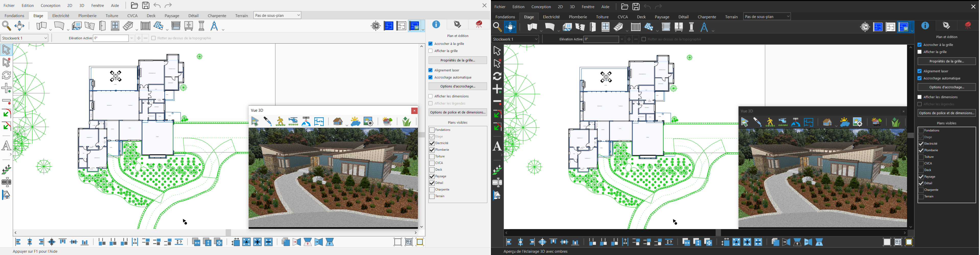Click Options d'accrochage button in light window
Screen dimensions: 980x255
[458, 86]
